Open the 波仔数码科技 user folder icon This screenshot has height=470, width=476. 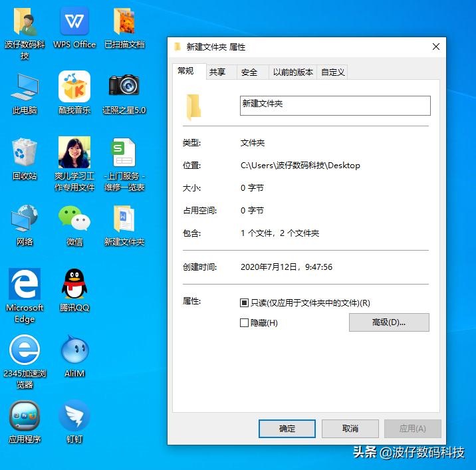[25, 22]
